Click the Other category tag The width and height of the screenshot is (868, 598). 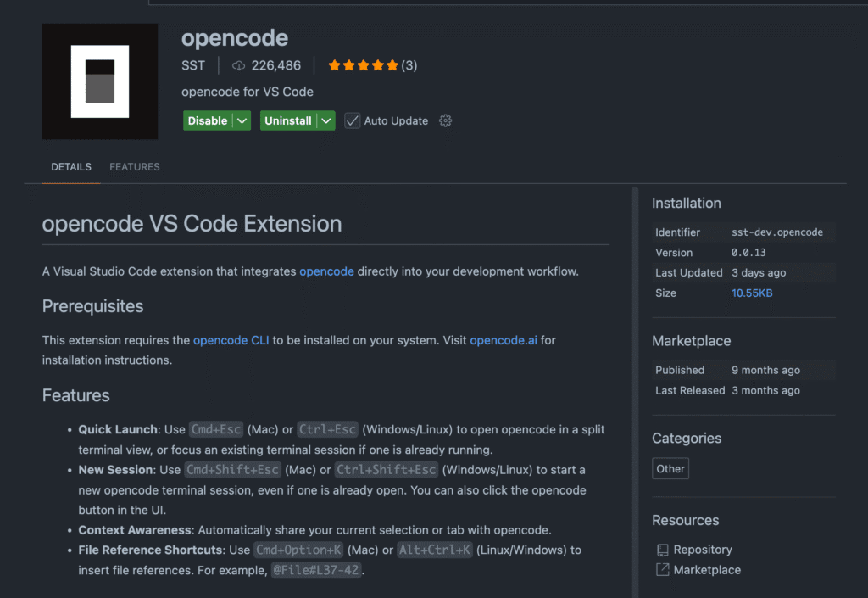(670, 467)
